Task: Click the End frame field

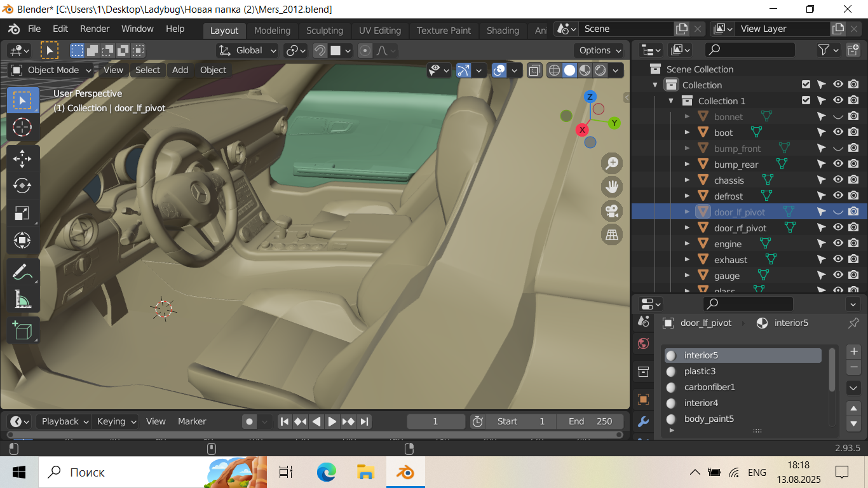Action: (590, 421)
